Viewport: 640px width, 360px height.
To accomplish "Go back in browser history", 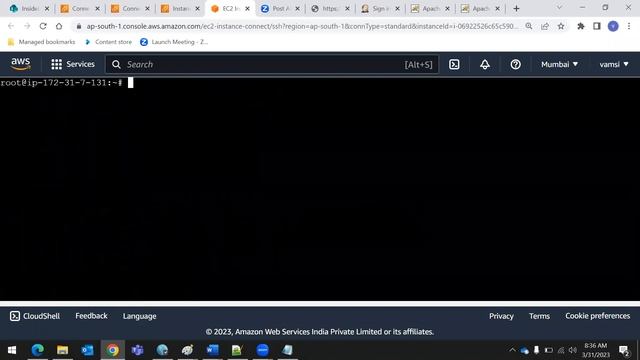I will (11, 26).
